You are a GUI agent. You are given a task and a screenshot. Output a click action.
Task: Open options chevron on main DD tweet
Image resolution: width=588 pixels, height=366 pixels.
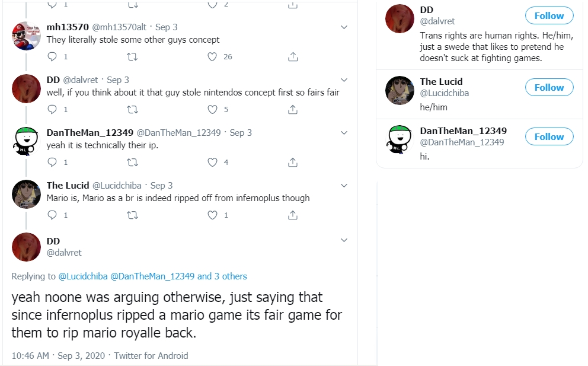click(344, 240)
